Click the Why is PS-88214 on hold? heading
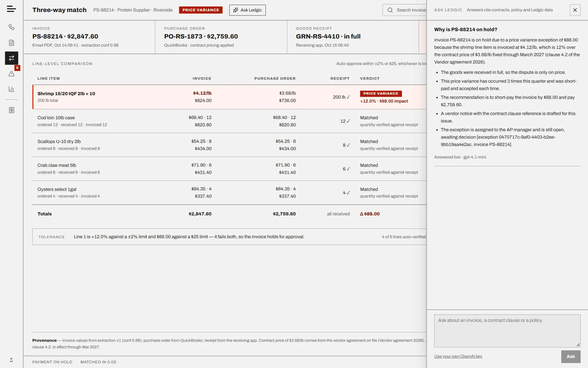This screenshot has height=368, width=588. [x=465, y=29]
